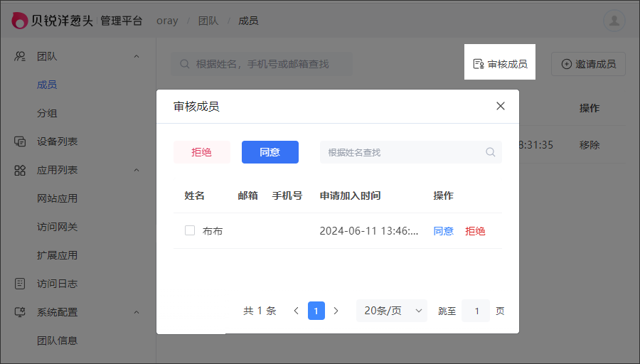Collapse the 系统配置 sidebar section
Image resolution: width=640 pixels, height=364 pixels.
[137, 312]
